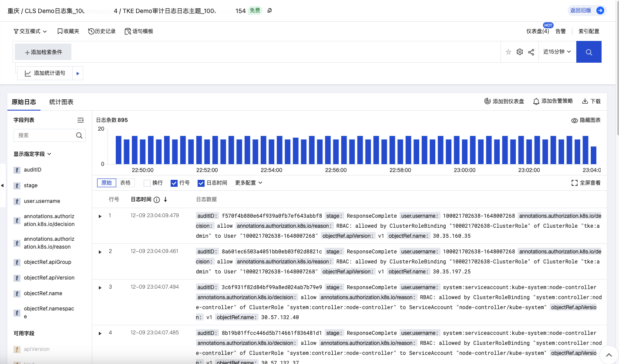Open search settings gear icon
619x364 pixels.
(520, 52)
